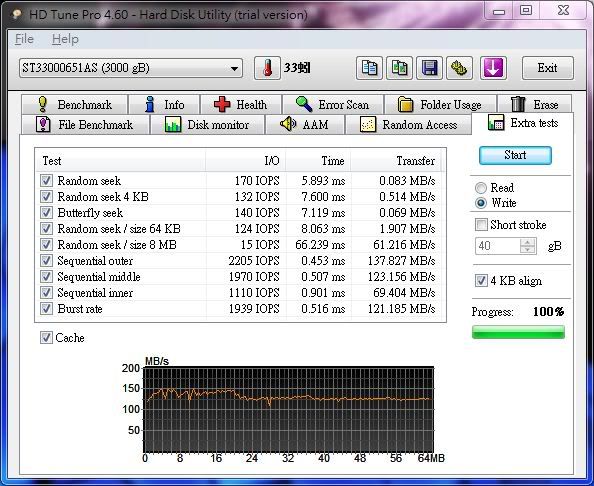594x486 pixels.
Task: Click the purple download arrow icon
Action: click(x=493, y=68)
